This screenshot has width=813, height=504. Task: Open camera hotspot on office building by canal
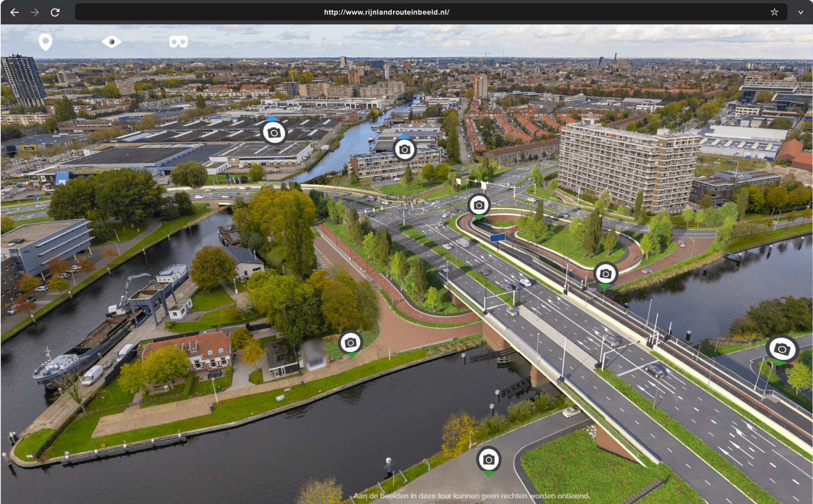tap(405, 149)
